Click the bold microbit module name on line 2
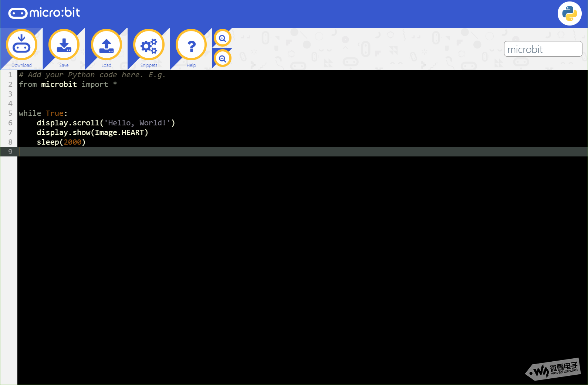This screenshot has height=385, width=588. click(x=59, y=84)
